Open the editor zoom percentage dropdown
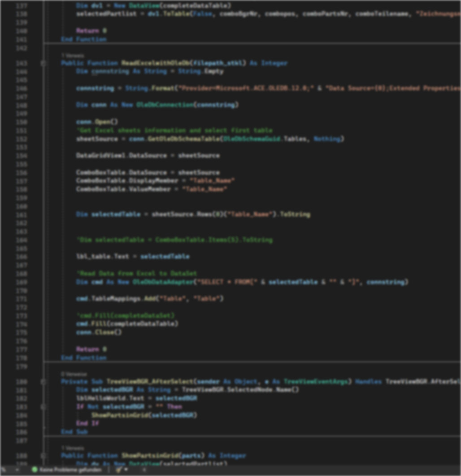The height and width of the screenshot is (476, 461). click(17, 469)
